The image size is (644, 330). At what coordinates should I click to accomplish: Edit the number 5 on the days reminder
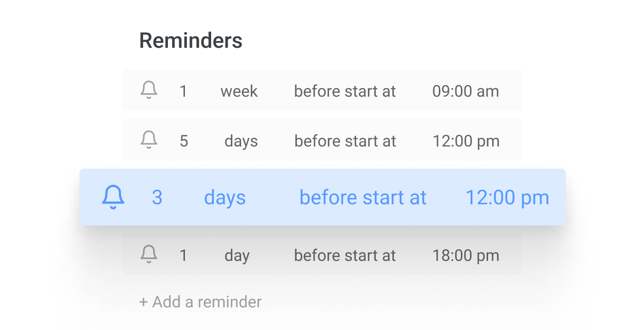184,141
